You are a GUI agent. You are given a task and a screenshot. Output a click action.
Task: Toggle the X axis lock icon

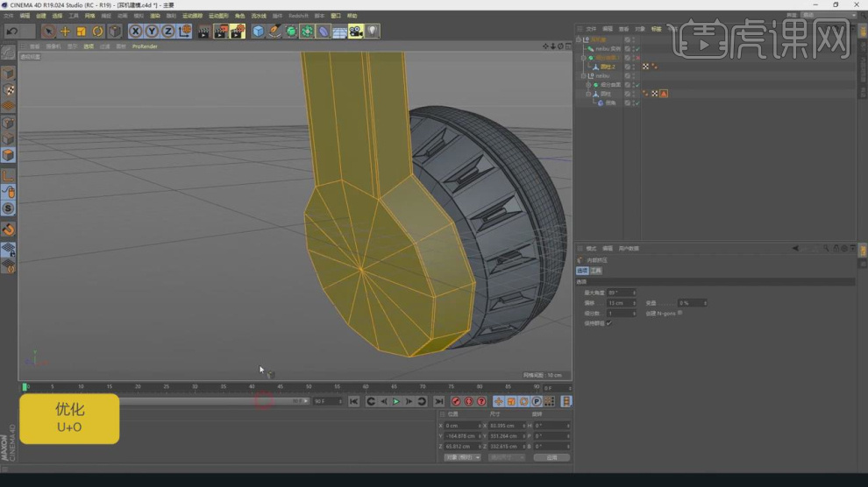(135, 32)
